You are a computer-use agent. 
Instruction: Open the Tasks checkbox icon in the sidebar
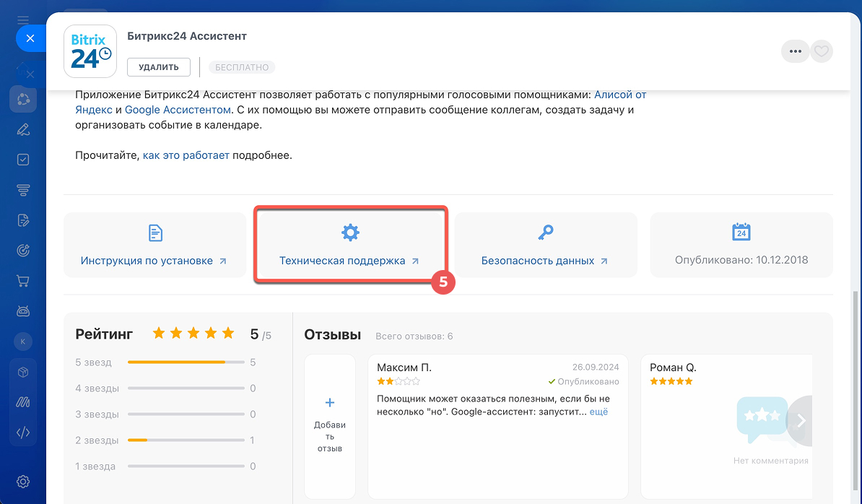pos(23,160)
